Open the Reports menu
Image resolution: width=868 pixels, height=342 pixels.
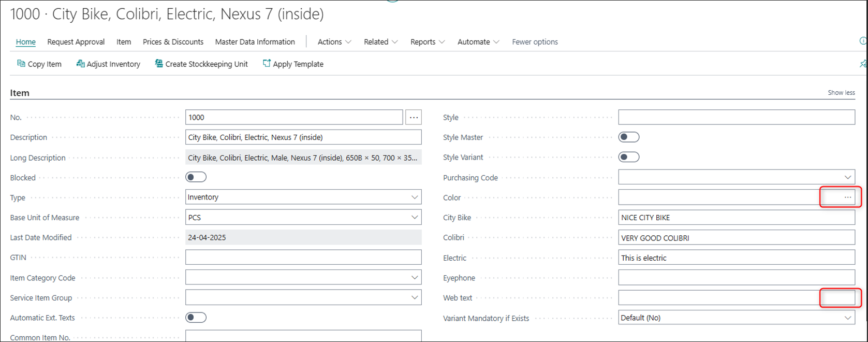click(x=427, y=42)
